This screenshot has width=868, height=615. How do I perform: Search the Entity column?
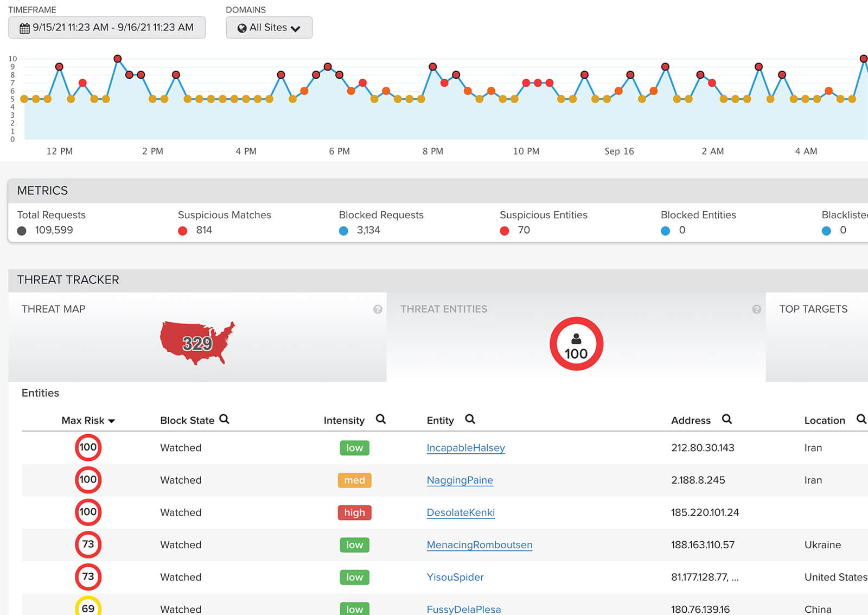click(470, 419)
